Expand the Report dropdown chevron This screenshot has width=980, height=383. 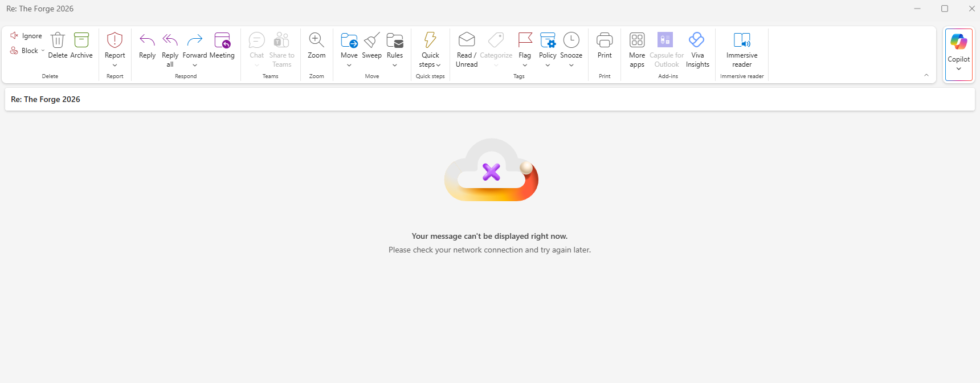(115, 65)
